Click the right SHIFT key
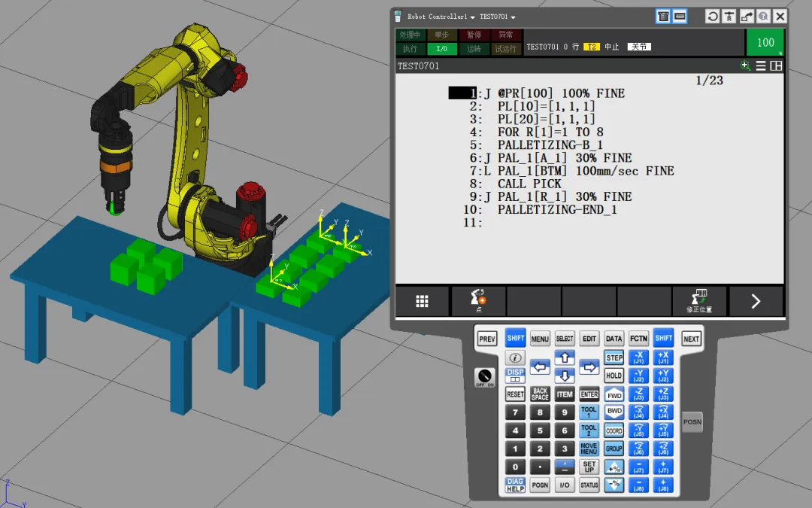The image size is (812, 508). pos(663,338)
